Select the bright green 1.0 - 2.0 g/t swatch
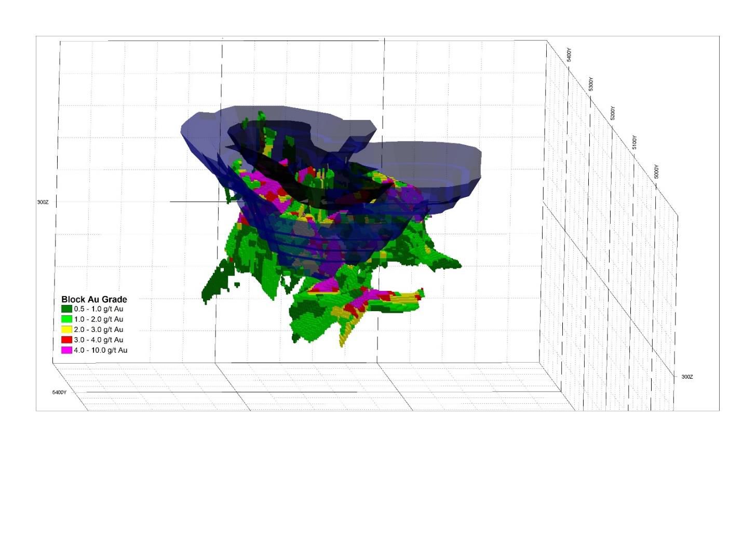The width and height of the screenshot is (756, 534). tap(66, 319)
